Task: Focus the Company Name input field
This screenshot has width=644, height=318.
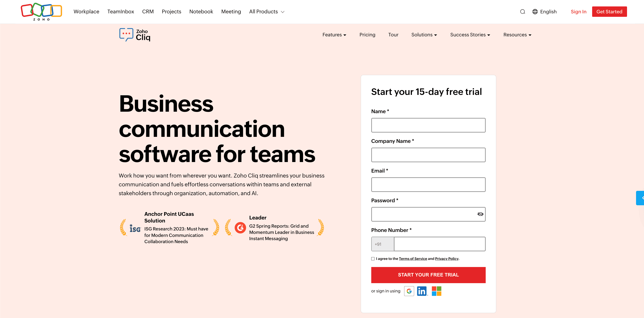Action: [428, 155]
